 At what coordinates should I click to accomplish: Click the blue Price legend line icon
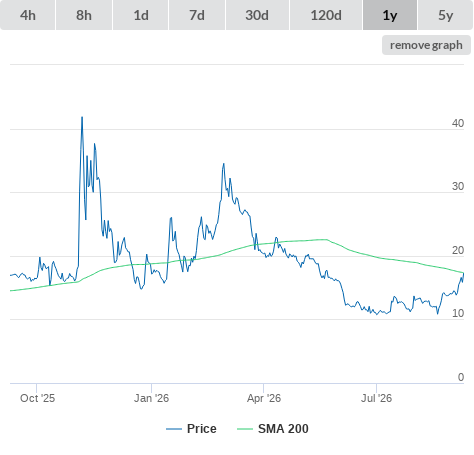click(x=174, y=429)
